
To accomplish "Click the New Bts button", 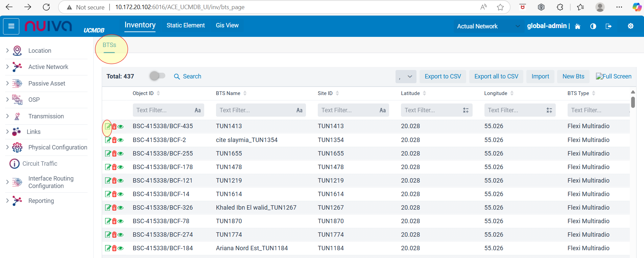I will (x=573, y=76).
